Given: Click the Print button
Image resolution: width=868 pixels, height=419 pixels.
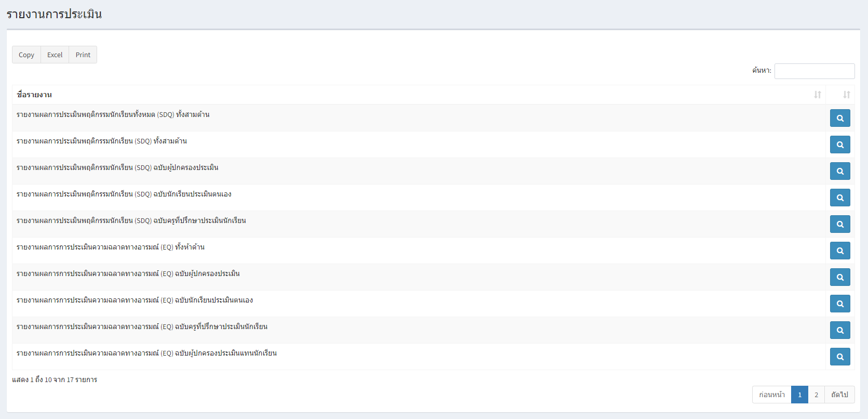Looking at the screenshot, I should tap(83, 55).
